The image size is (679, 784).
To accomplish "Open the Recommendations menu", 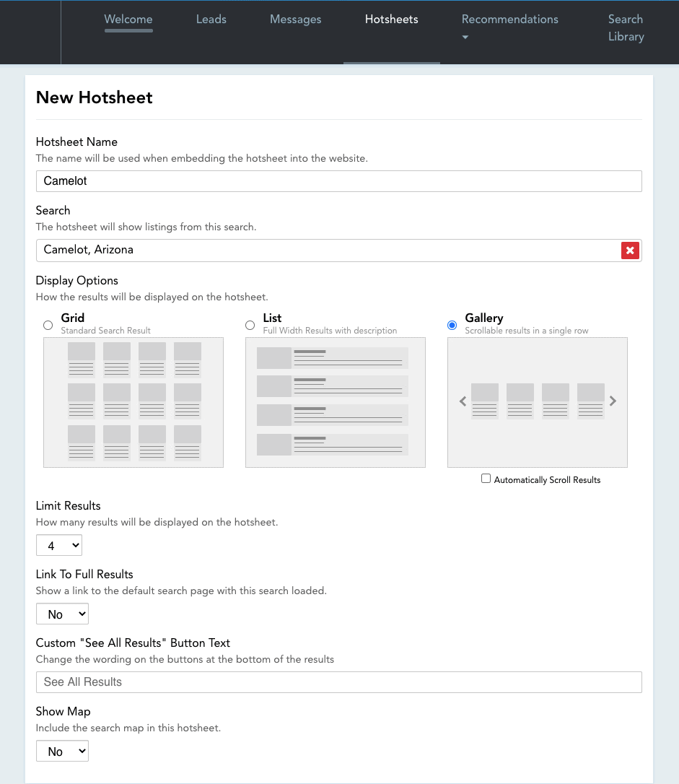I will pos(509,19).
